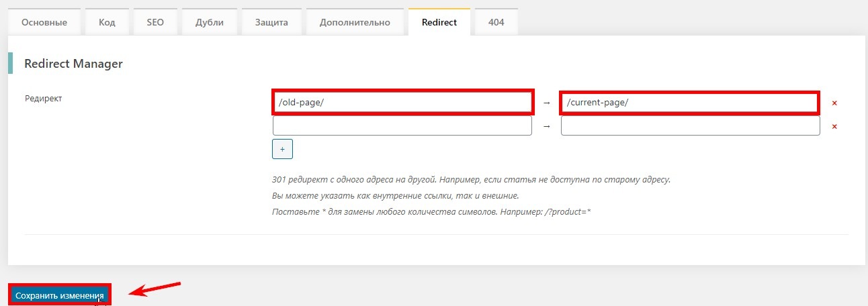This screenshot has height=306, width=868.
Task: Click the arrow between /old-page/ and /current-page/
Action: click(546, 103)
